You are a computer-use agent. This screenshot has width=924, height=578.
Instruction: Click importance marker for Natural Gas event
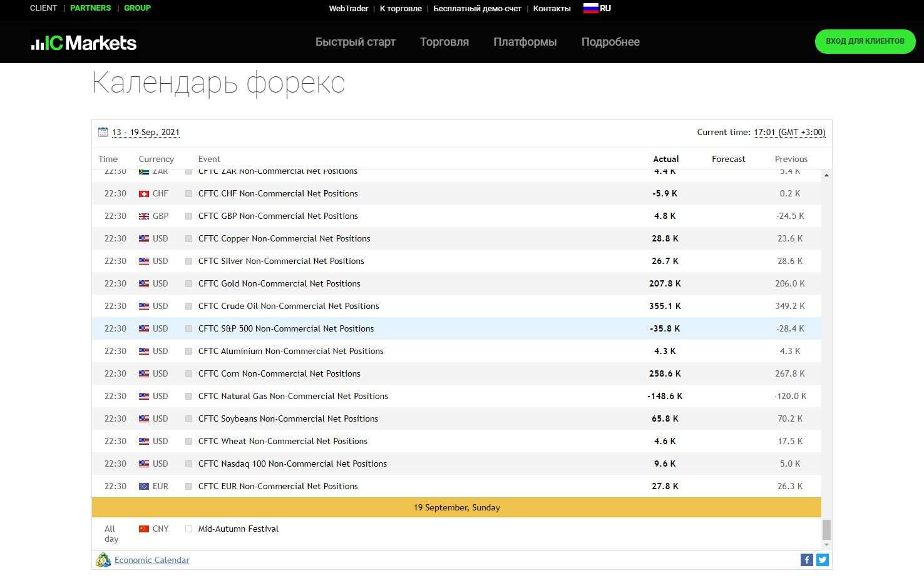click(188, 397)
